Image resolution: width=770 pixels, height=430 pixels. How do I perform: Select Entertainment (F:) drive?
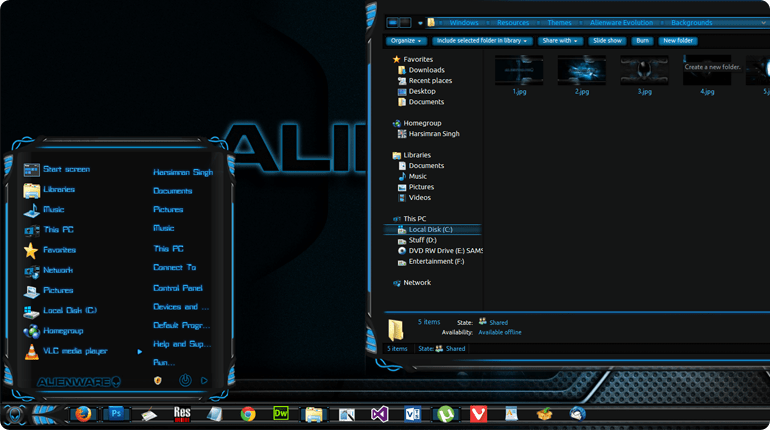(431, 262)
